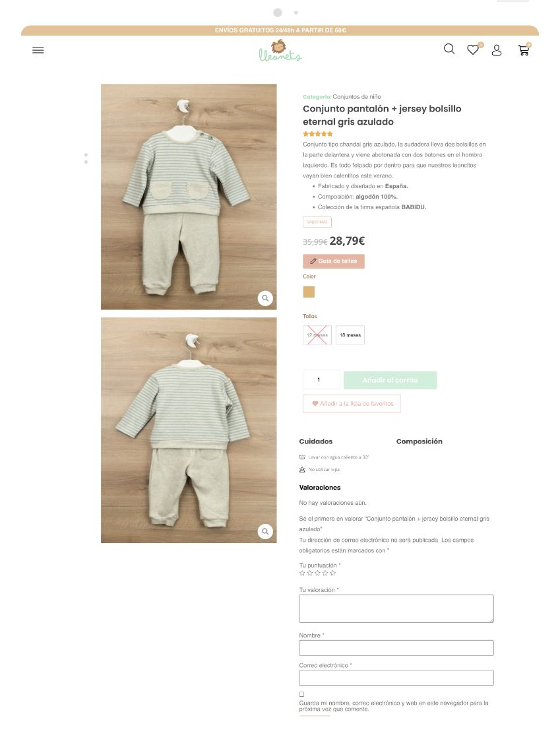
Task: Open the Conjuntos de niño category link
Action: click(357, 97)
